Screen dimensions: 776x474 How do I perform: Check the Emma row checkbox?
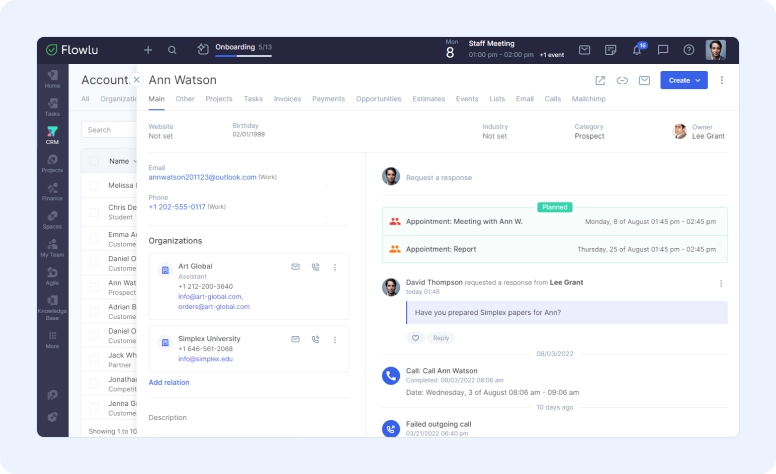[94, 238]
